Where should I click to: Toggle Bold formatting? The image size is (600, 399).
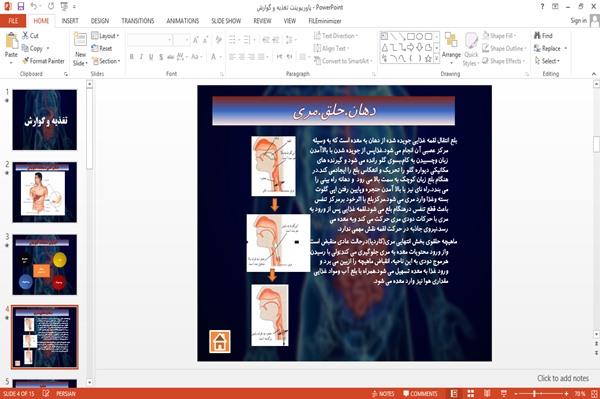pyautogui.click(x=132, y=57)
